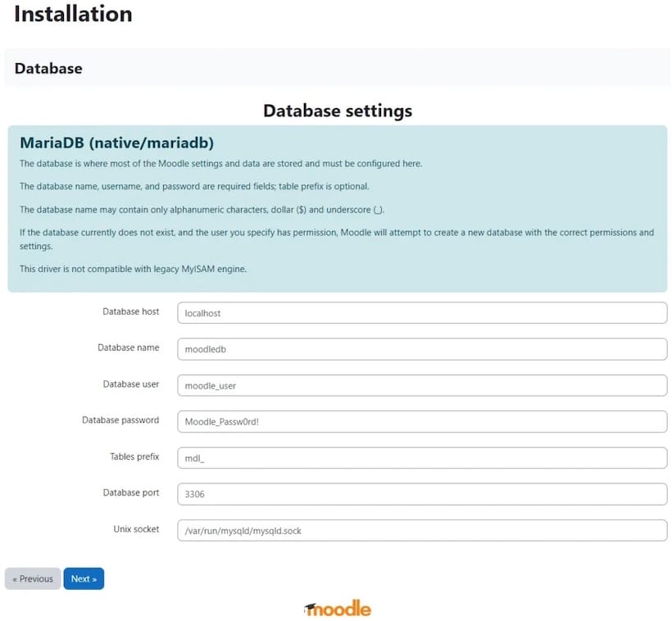
Task: Click the Installation page heading
Action: point(73,14)
